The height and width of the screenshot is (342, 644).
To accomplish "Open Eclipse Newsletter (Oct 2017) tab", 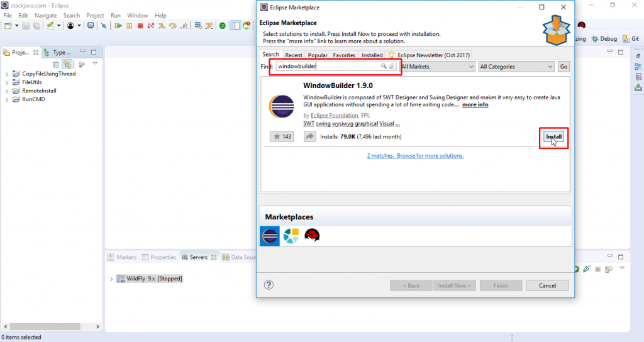I will (429, 55).
